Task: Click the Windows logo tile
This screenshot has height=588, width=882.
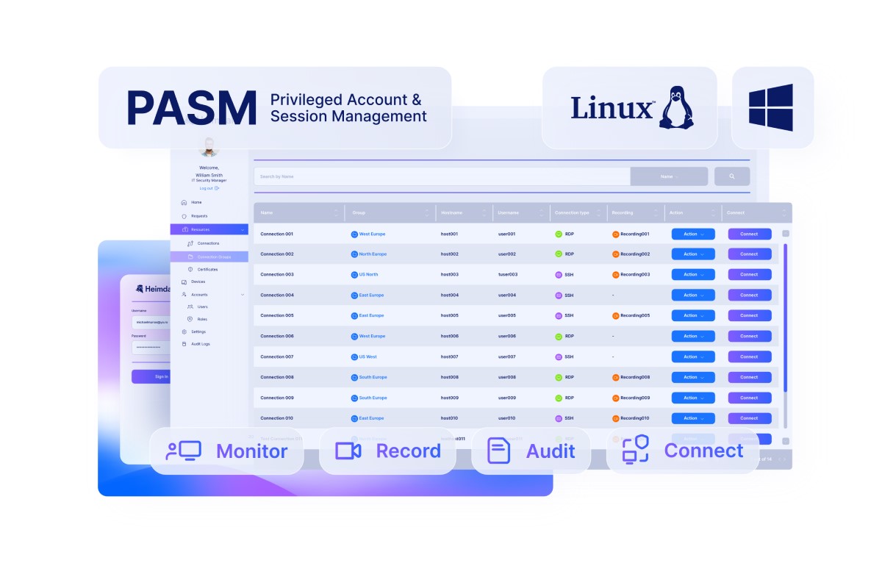Action: point(771,107)
